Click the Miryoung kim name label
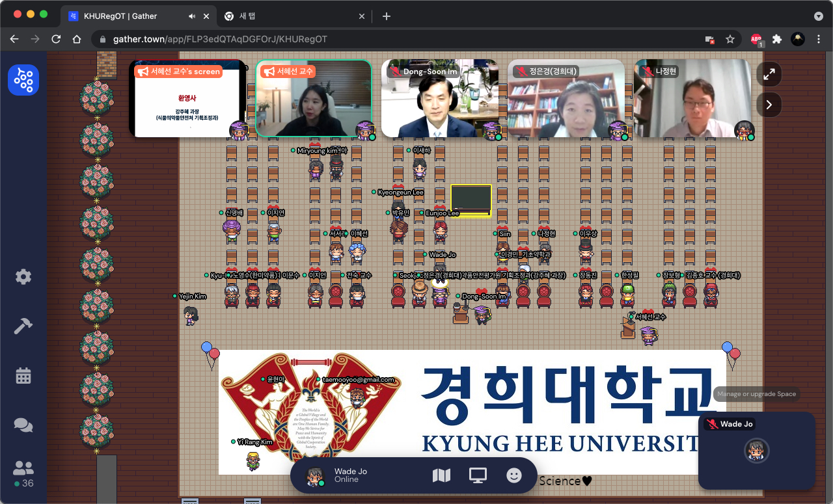Viewport: 833px width, 504px height. click(x=316, y=151)
